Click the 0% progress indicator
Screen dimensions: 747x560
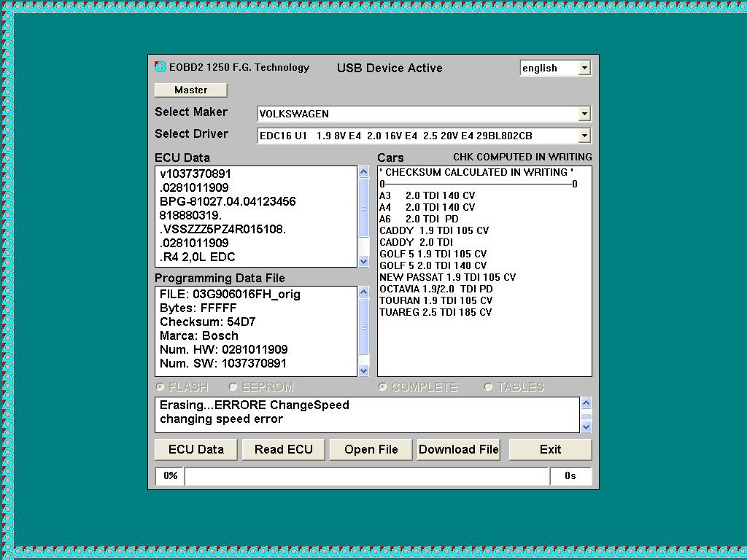pyautogui.click(x=170, y=476)
